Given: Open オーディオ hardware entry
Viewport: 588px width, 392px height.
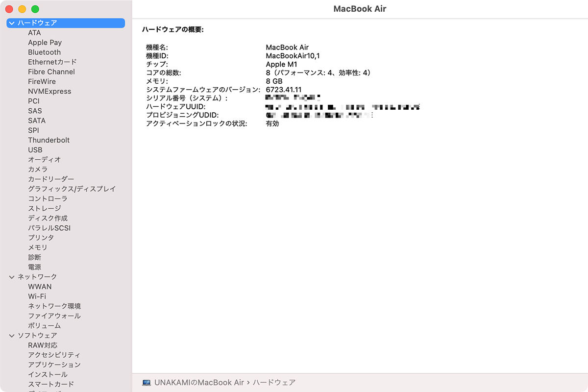Looking at the screenshot, I should tap(45, 160).
